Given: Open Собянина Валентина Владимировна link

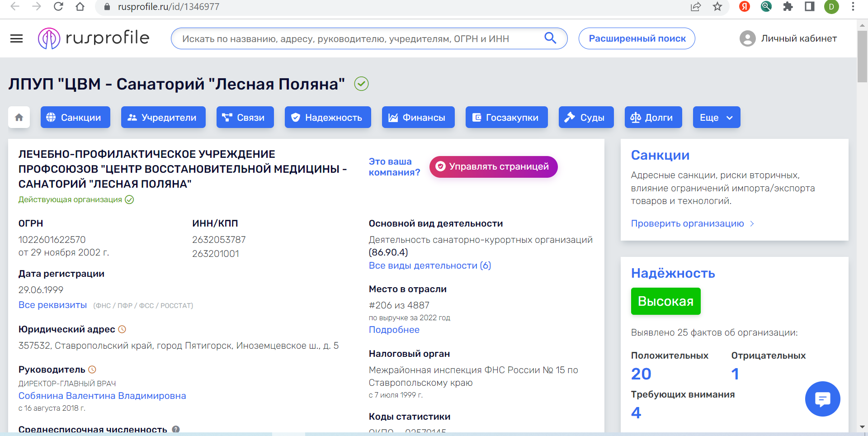Looking at the screenshot, I should coord(102,396).
